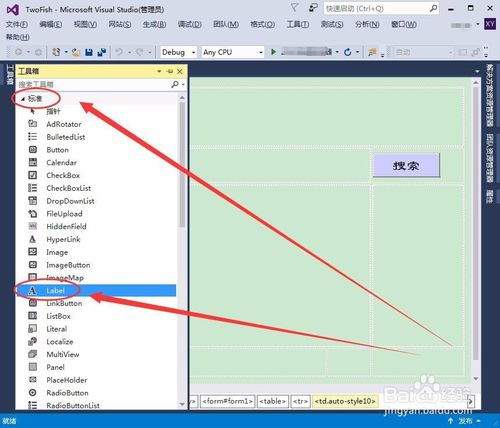Select the Calendar control icon
Screen dimensions: 500x428
33,163
